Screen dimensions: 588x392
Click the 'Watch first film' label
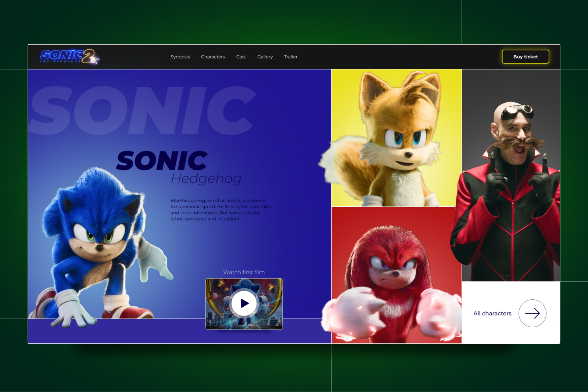(244, 272)
